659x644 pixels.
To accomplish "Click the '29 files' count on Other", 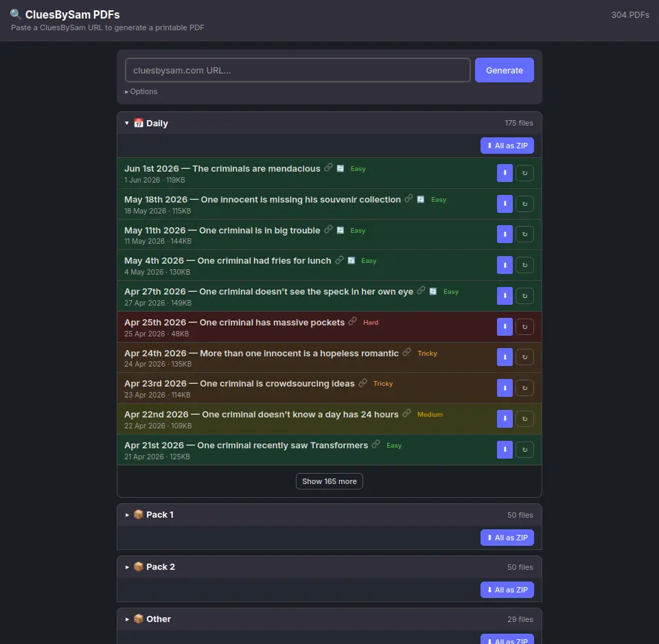I will tap(520, 619).
